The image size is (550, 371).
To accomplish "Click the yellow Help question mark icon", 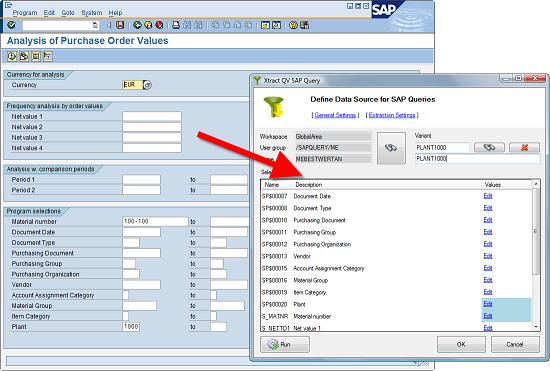I will tap(293, 25).
